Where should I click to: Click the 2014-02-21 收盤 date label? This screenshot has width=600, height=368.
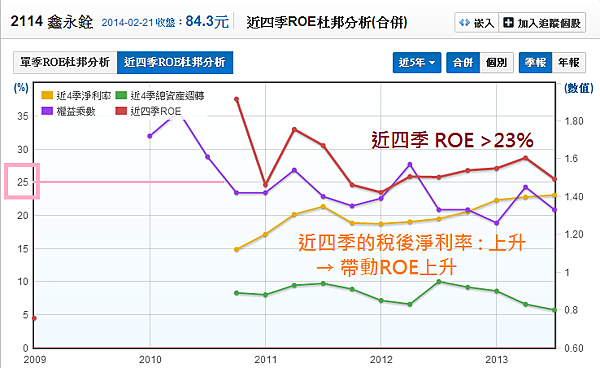click(x=139, y=23)
